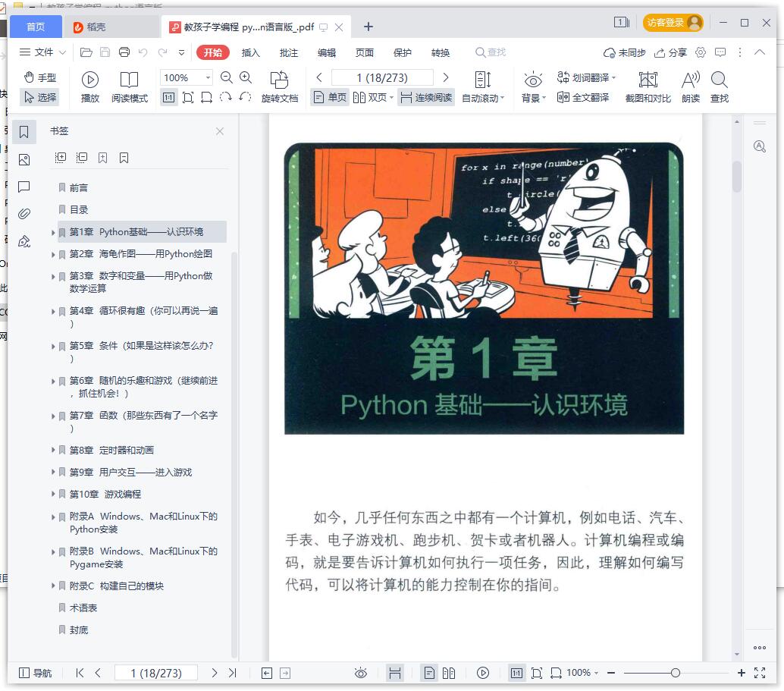Enter reading mode (阅读模式)
The height and width of the screenshot is (691, 784).
130,86
